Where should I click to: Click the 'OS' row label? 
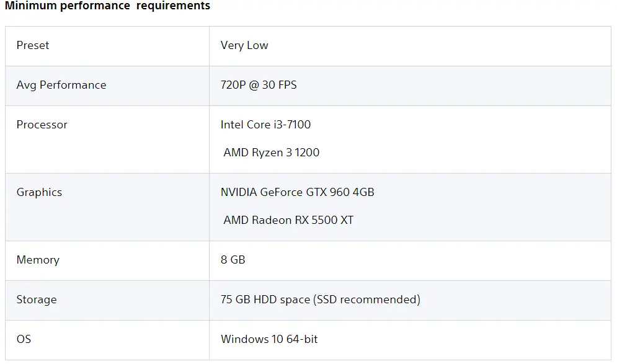click(24, 339)
